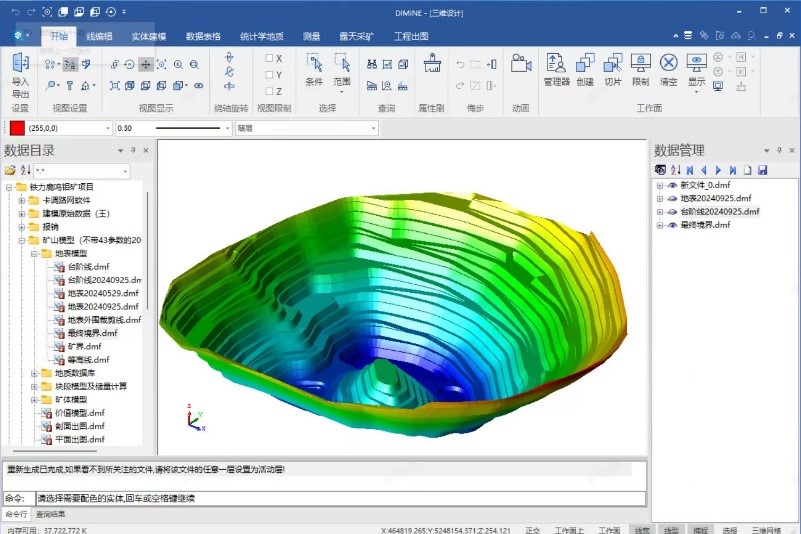The width and height of the screenshot is (801, 534).
Task: Check the Z axis restriction checkbox
Action: pyautogui.click(x=270, y=91)
